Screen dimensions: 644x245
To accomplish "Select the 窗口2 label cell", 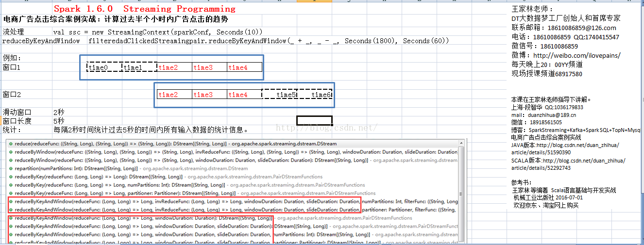I will click(x=12, y=95).
